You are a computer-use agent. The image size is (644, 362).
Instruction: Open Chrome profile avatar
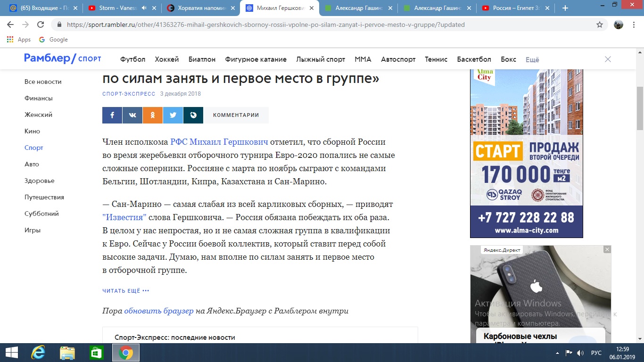619,25
